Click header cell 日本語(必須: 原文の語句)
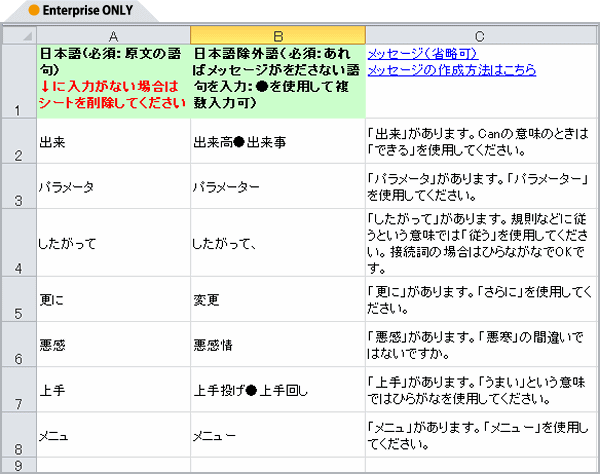 click(113, 81)
